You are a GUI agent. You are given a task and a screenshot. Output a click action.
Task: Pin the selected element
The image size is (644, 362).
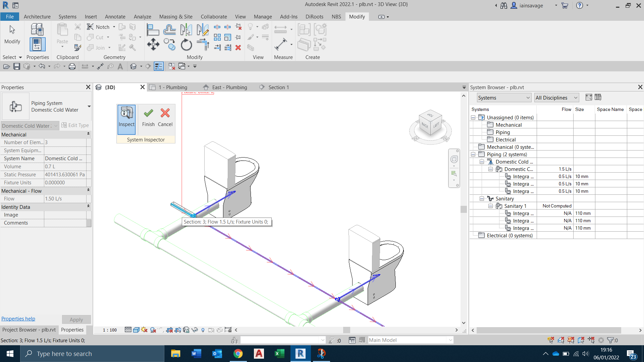pos(238,38)
